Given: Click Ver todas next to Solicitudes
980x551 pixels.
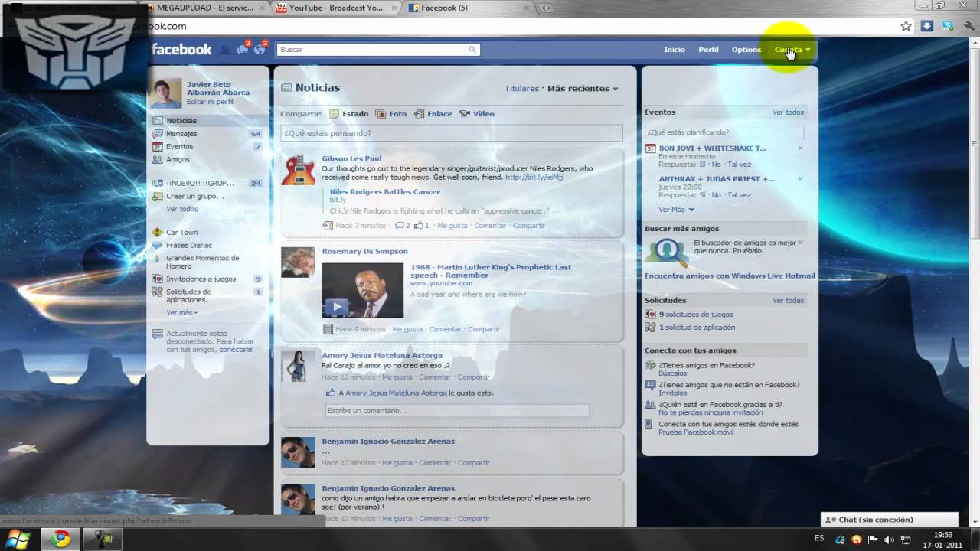Looking at the screenshot, I should point(788,301).
